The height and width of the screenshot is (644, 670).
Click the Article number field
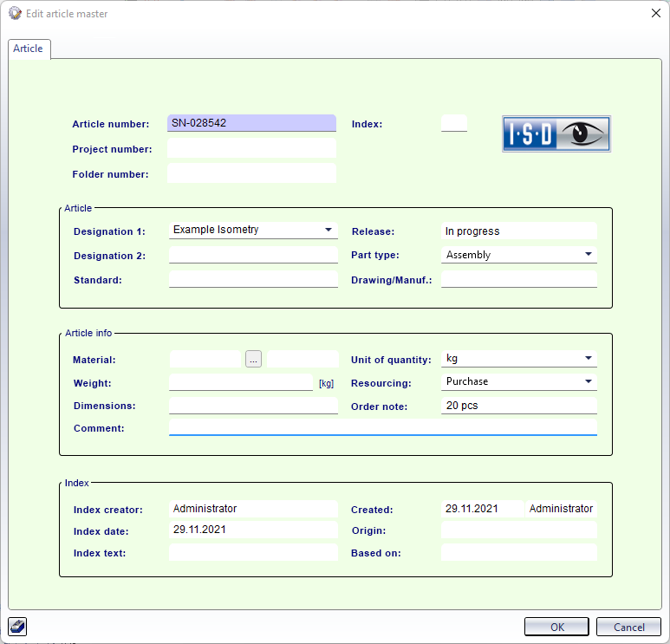(x=251, y=123)
